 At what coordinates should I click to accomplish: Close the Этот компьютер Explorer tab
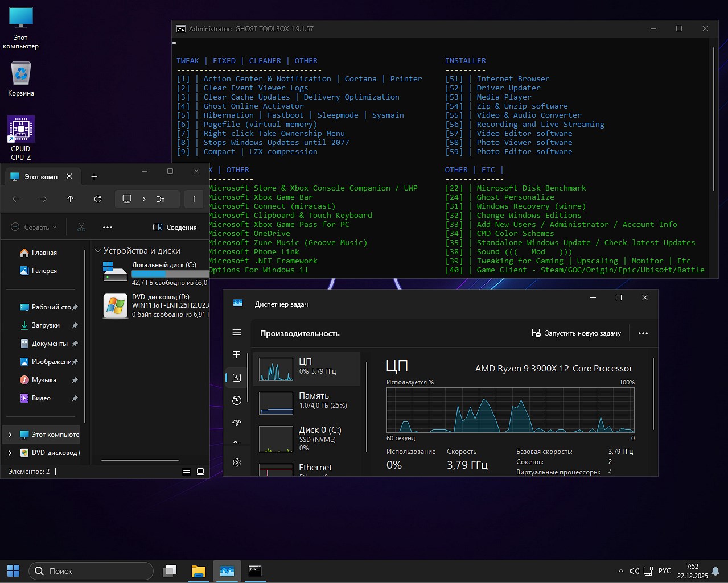pyautogui.click(x=69, y=177)
